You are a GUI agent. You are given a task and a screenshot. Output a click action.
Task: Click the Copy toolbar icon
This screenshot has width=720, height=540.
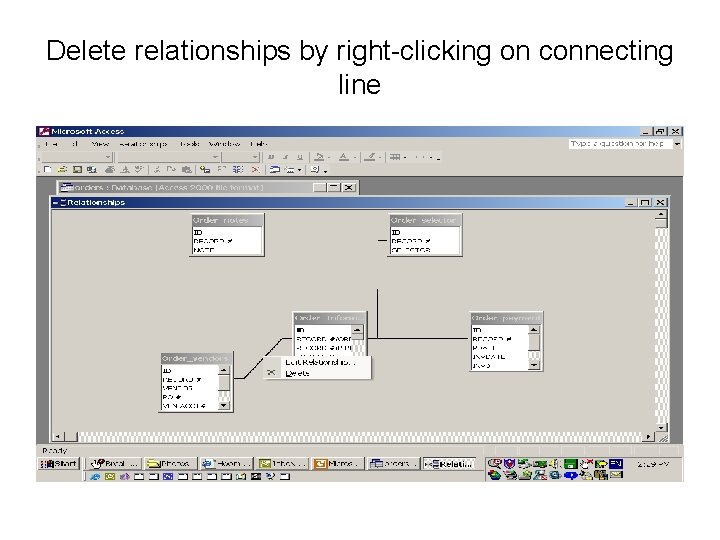point(171,170)
